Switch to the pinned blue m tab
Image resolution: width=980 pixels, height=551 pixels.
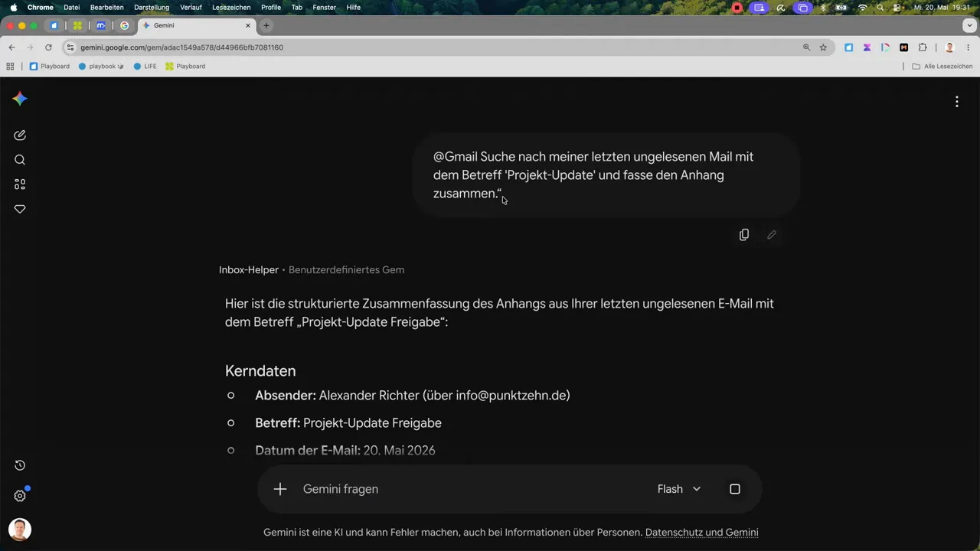point(100,25)
